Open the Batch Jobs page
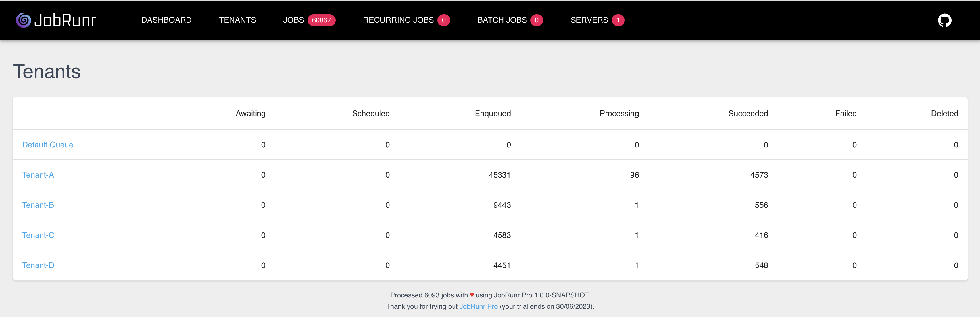 click(502, 20)
